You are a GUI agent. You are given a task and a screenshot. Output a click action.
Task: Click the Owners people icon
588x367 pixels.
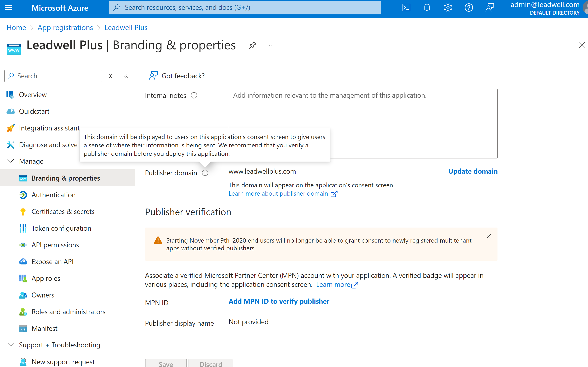[23, 295]
